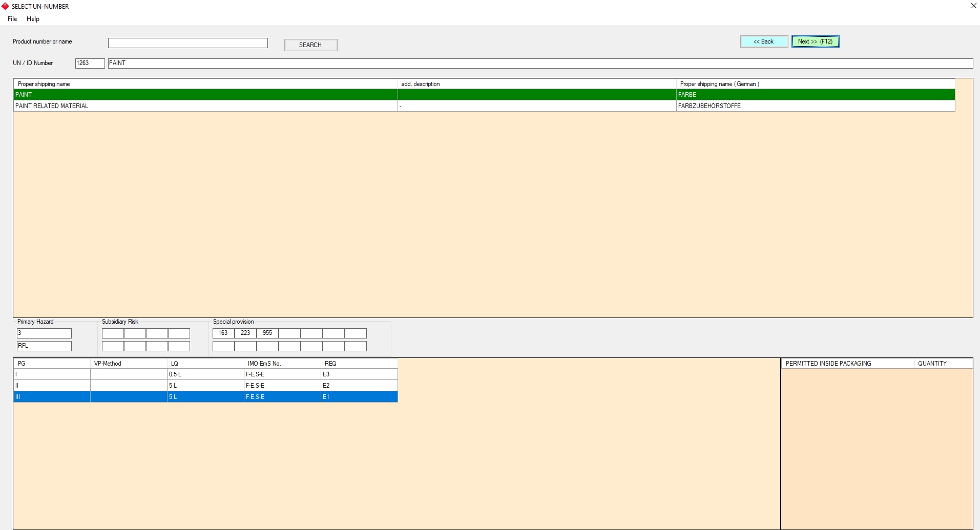Click the UN / ID Number field
The height and width of the screenshot is (530, 980).
coord(90,63)
